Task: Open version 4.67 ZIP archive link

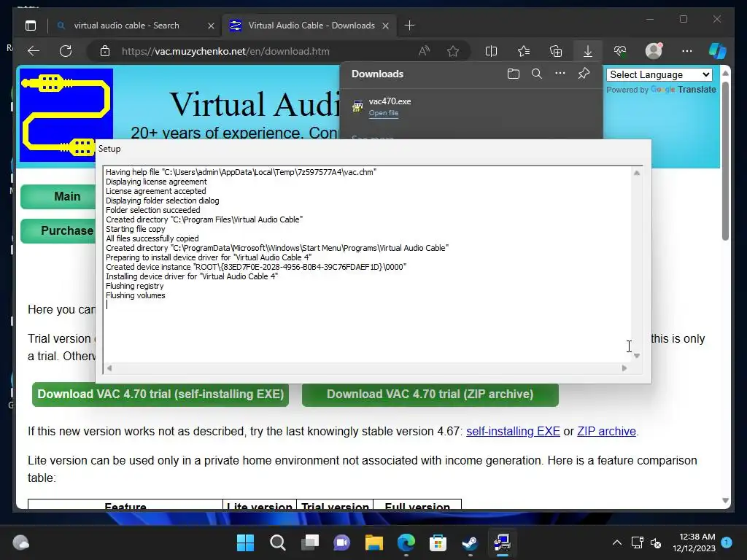Action: tap(606, 432)
